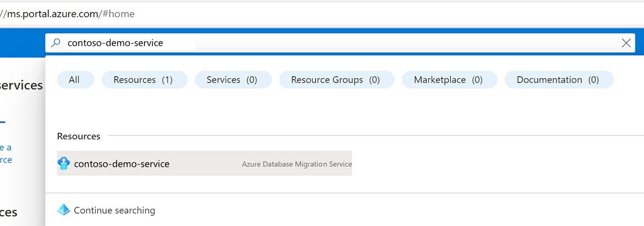The width and height of the screenshot is (644, 226).
Task: Click the Database Migration Service cloud icon
Action: tap(64, 163)
